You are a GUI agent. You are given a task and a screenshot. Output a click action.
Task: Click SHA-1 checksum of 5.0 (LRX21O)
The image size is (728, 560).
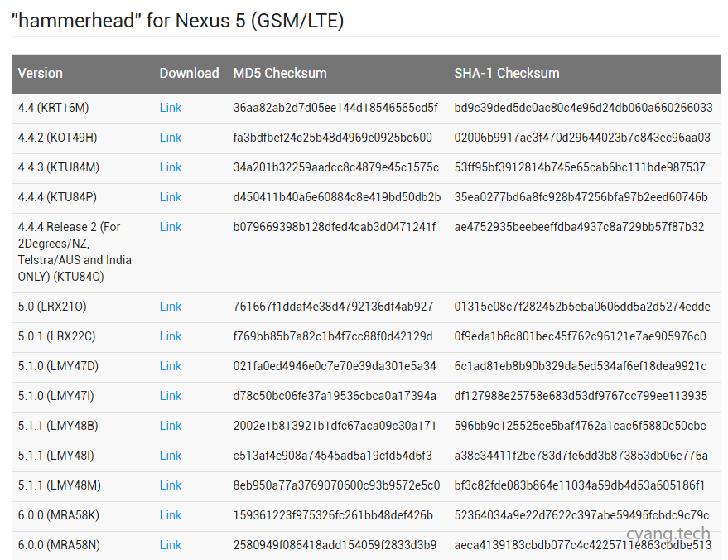click(x=581, y=307)
